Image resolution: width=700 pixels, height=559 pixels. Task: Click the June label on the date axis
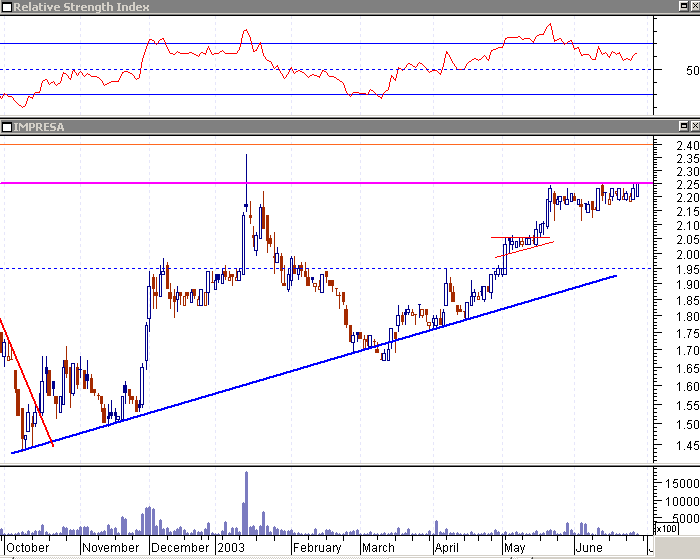589,547
